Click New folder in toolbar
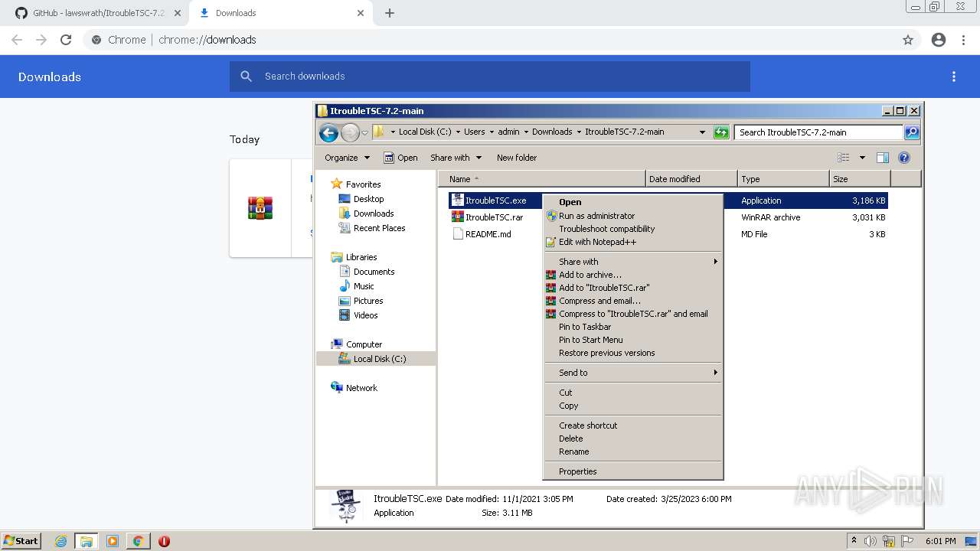The width and height of the screenshot is (980, 551). [x=517, y=158]
